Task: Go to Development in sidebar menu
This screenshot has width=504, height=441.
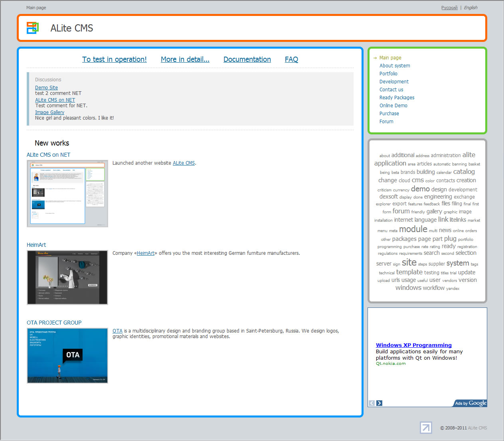Action: [x=394, y=82]
